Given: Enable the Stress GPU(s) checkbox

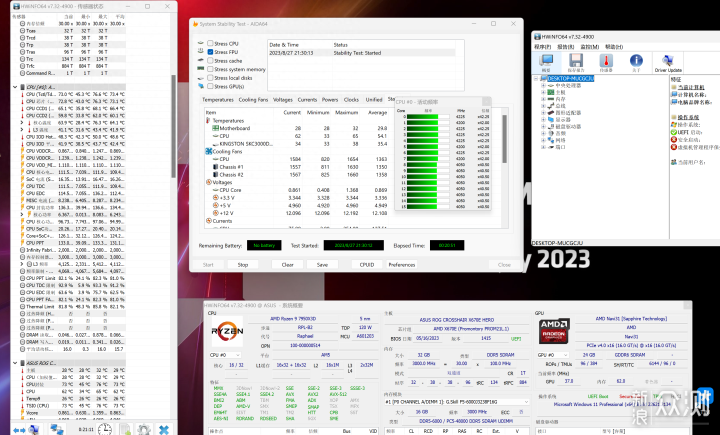Looking at the screenshot, I should [x=210, y=86].
